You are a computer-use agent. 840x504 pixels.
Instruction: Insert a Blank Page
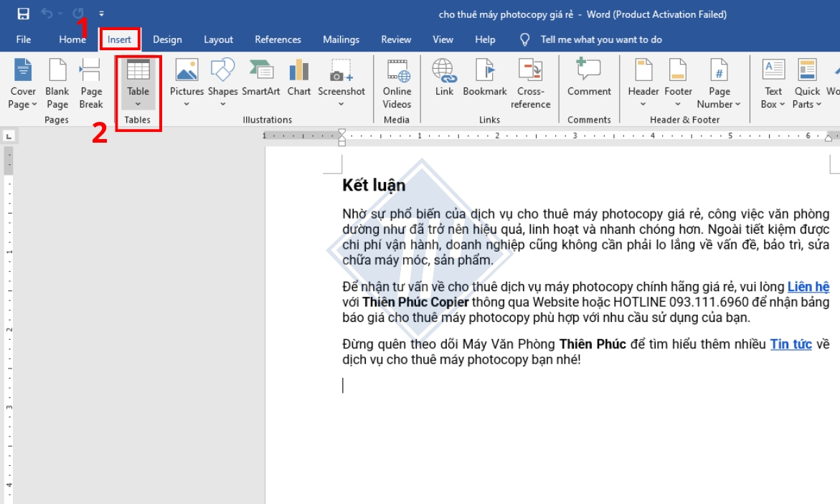click(x=57, y=83)
